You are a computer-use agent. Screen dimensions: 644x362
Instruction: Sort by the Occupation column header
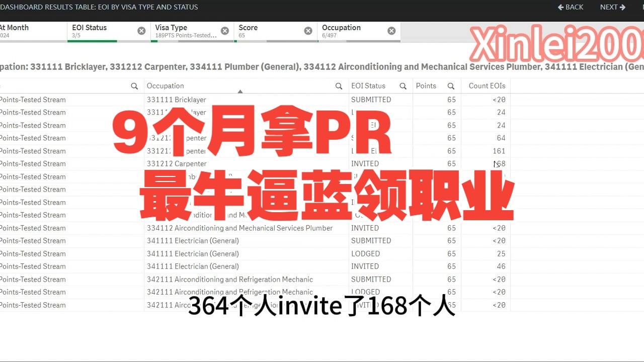coord(165,86)
